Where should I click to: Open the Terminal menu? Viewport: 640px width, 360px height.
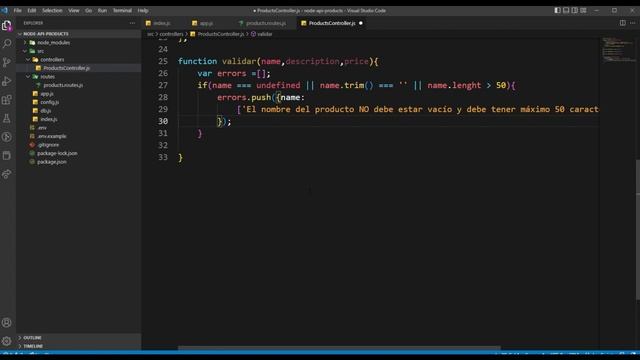click(x=122, y=11)
